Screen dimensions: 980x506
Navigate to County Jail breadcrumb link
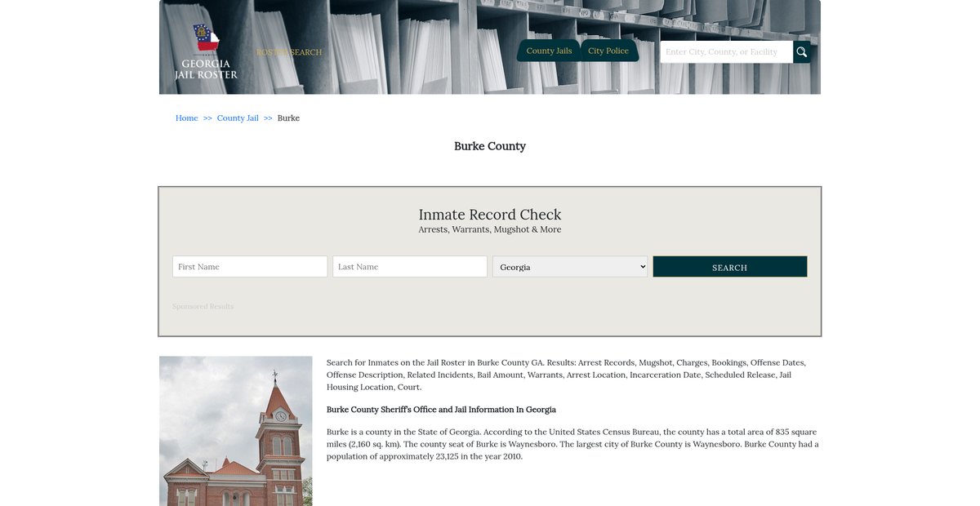click(238, 118)
